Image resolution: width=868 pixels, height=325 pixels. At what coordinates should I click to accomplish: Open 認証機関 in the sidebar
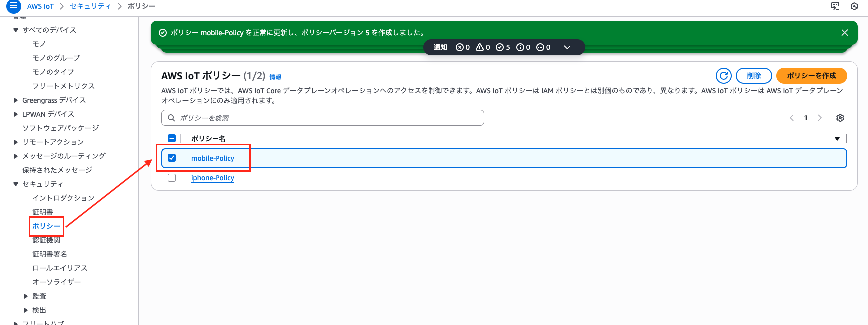46,240
